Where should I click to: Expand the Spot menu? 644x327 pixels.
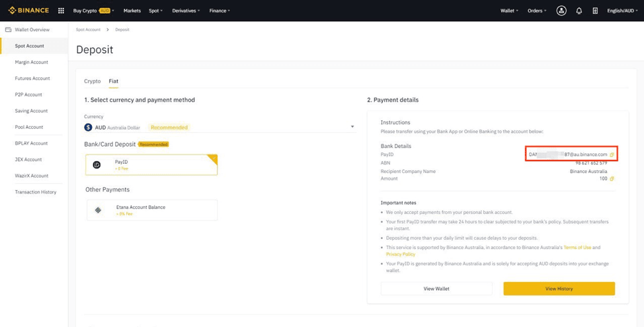pos(155,11)
